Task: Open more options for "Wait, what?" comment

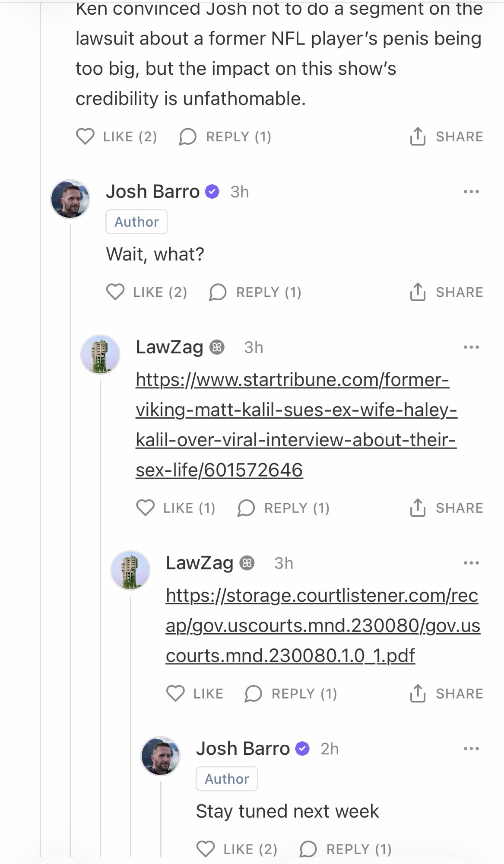Action: [x=471, y=191]
